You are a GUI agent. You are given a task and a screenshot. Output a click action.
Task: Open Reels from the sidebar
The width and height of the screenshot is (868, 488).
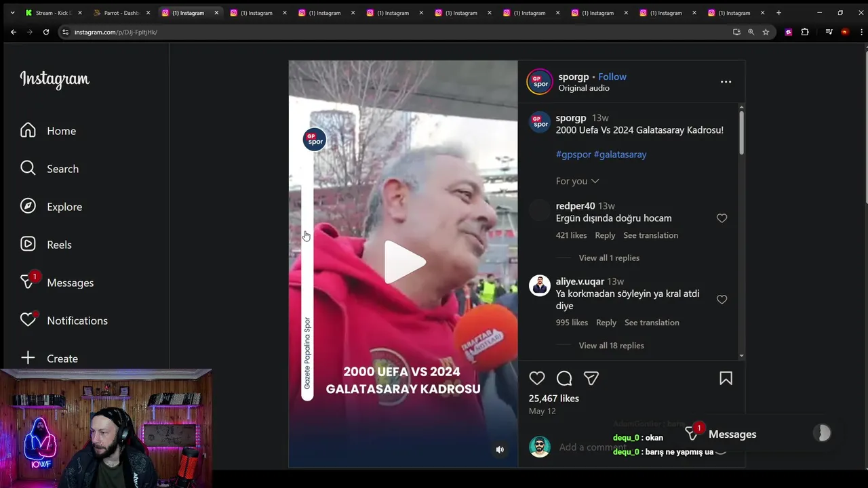coord(45,245)
